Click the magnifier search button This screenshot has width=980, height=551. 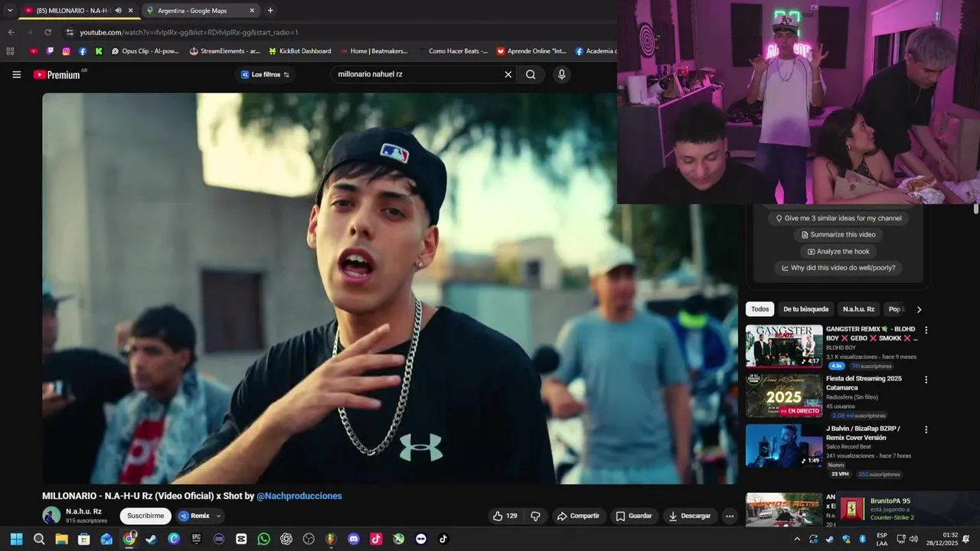[x=531, y=74]
